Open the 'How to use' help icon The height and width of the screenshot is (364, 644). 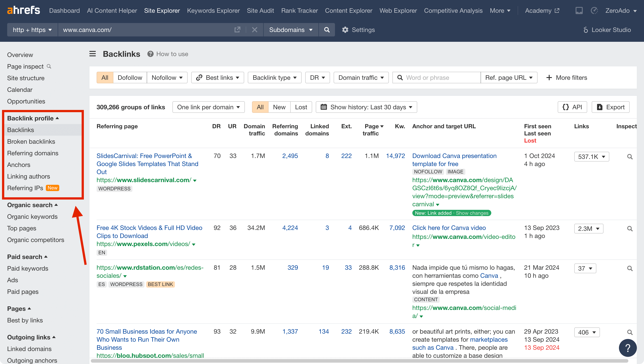(150, 54)
